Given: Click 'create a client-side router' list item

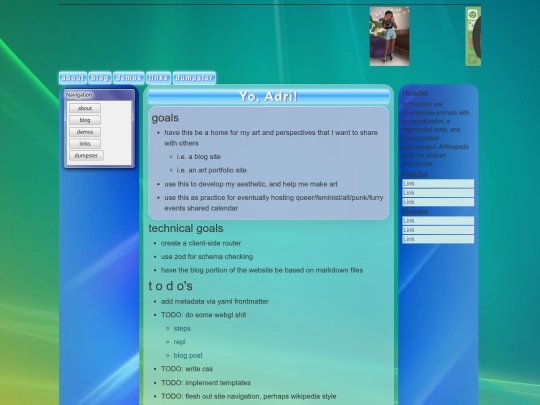Looking at the screenshot, I should pos(201,243).
